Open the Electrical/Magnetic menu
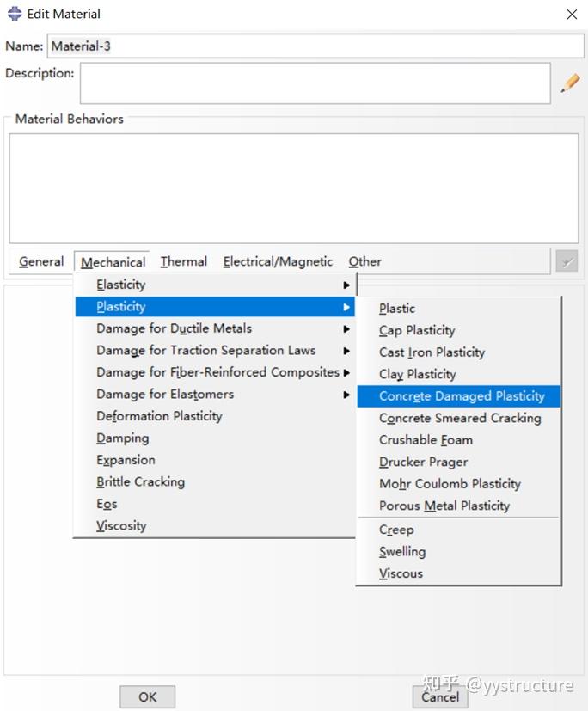The height and width of the screenshot is (711, 588). pos(278,262)
